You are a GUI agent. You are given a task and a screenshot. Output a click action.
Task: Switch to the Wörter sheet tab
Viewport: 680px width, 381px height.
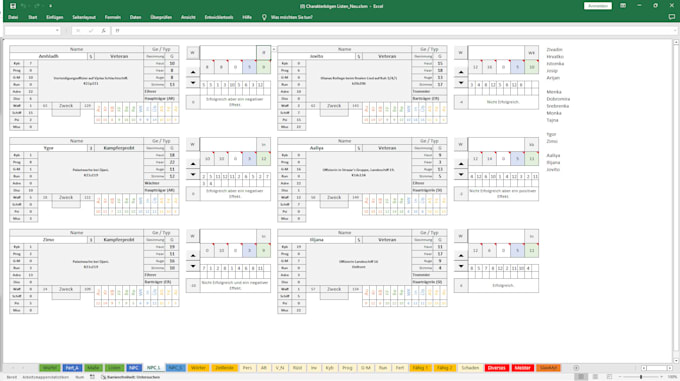point(199,368)
